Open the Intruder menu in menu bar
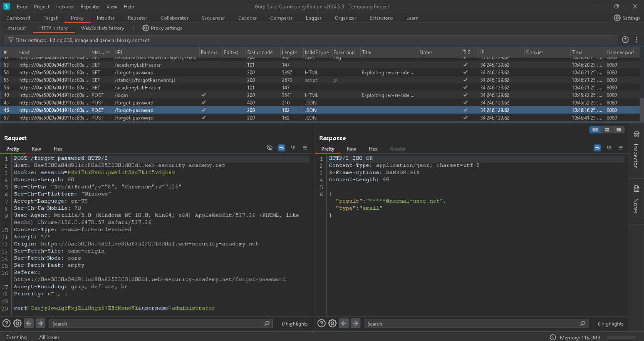644x341 pixels. (x=65, y=7)
